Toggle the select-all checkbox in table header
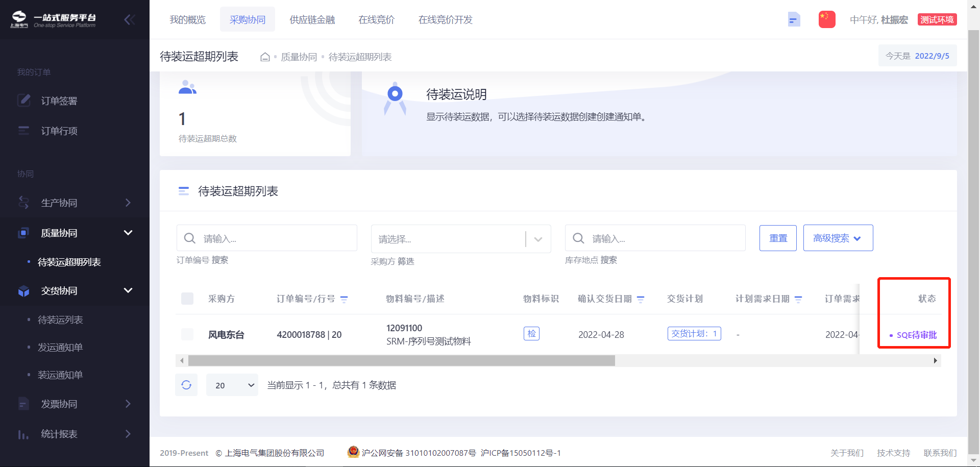 (187, 299)
